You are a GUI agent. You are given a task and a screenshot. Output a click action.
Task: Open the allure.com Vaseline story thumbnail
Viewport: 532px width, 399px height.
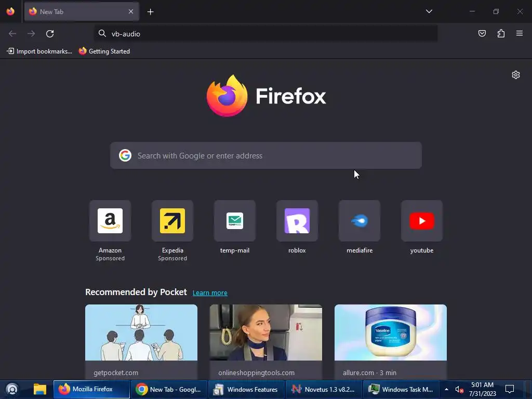tap(391, 332)
